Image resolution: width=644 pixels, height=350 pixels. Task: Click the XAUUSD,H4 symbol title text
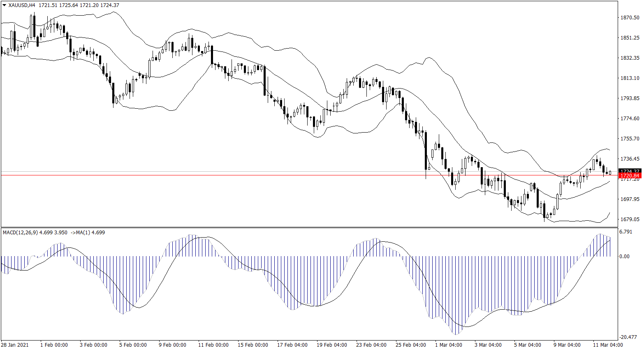pyautogui.click(x=22, y=5)
